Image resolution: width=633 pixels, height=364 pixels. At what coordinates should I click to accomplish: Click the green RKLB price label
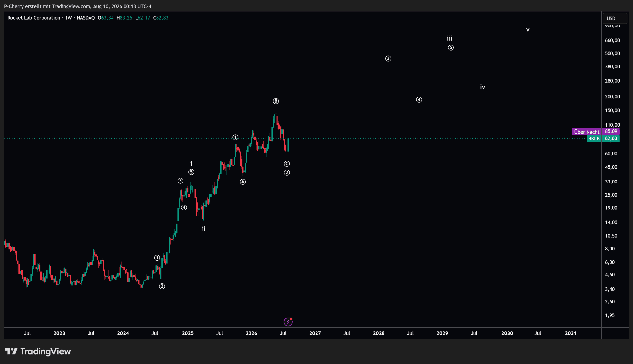594,138
